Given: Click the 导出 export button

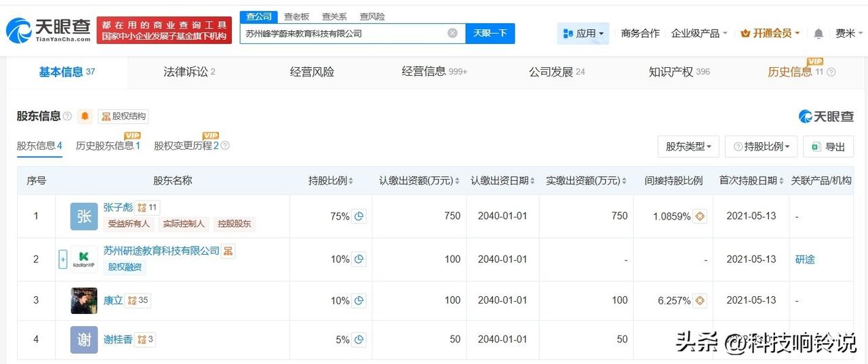Looking at the screenshot, I should pos(828,146).
